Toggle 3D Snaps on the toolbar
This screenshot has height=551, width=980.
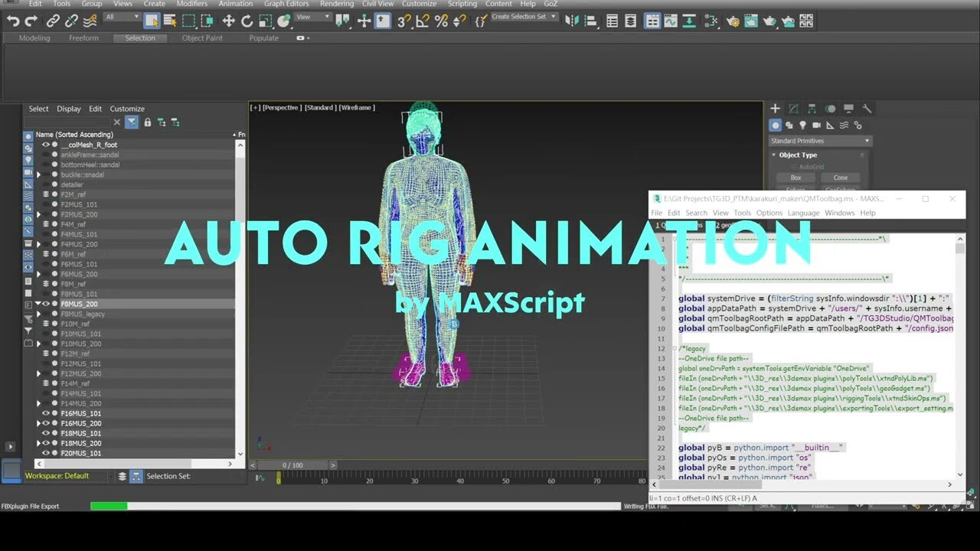click(x=403, y=21)
